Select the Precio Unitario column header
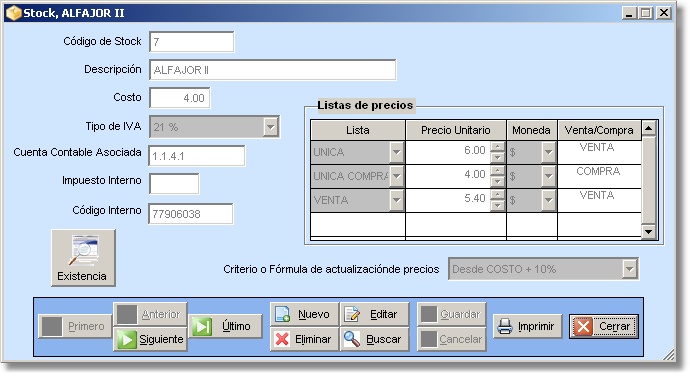This screenshot has height=376, width=690. 455,130
